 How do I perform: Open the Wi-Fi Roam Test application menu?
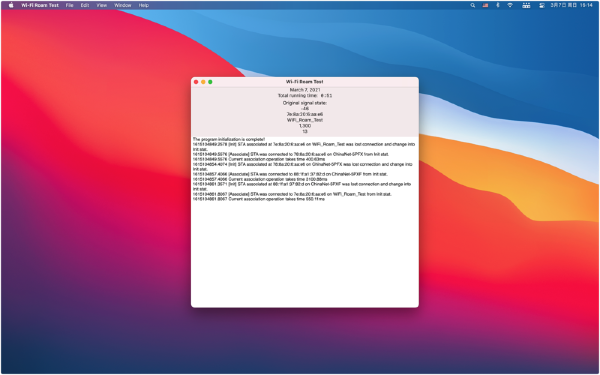pos(40,5)
